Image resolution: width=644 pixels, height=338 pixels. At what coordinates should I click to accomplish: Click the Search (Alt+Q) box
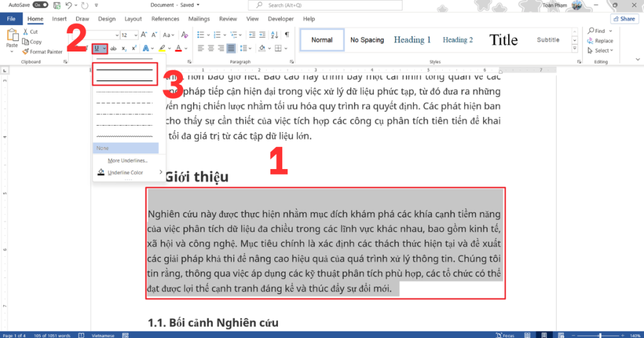(325, 5)
